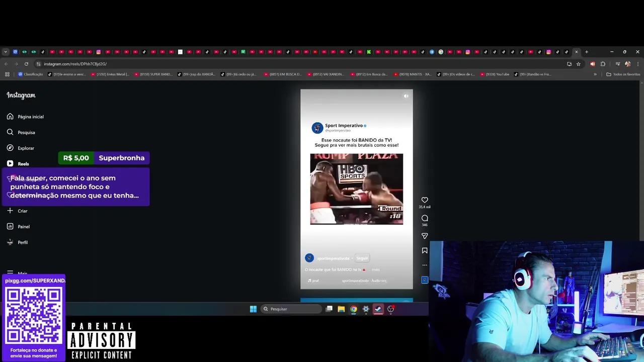Go forward in browser
The width and height of the screenshot is (644, 362).
[16, 64]
